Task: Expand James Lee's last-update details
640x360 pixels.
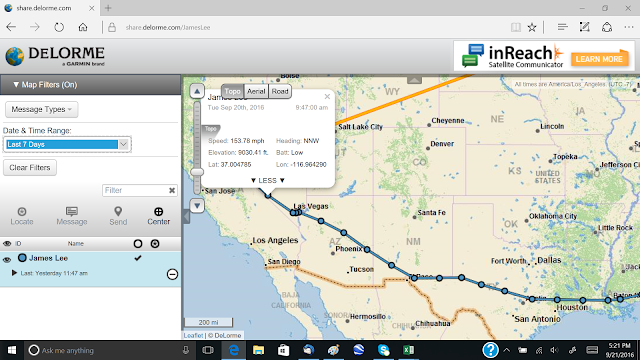Action: pos(14,273)
